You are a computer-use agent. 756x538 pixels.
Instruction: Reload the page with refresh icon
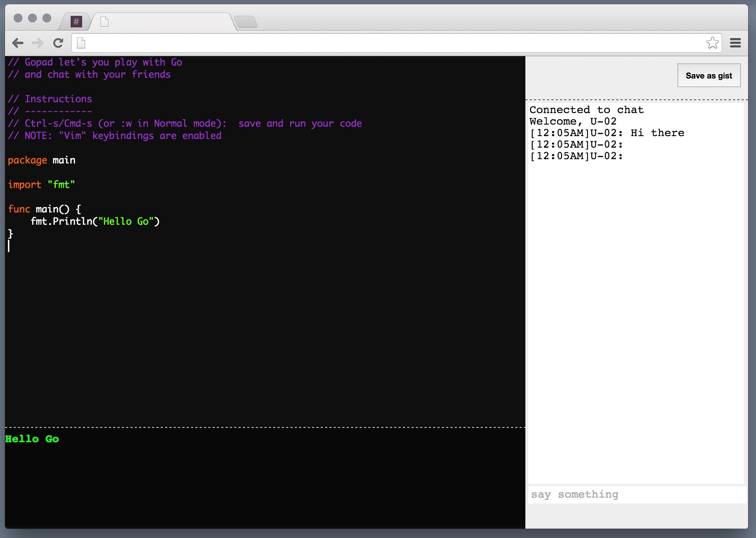(x=58, y=43)
